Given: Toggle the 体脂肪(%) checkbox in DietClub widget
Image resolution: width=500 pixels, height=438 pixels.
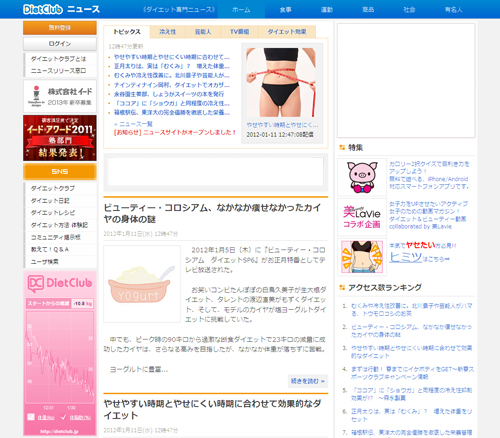Looking at the screenshot, I should point(63,417).
